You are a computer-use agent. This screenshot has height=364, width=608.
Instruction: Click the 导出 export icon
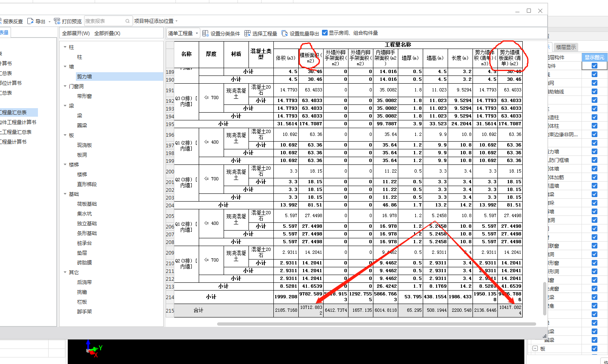pos(31,21)
